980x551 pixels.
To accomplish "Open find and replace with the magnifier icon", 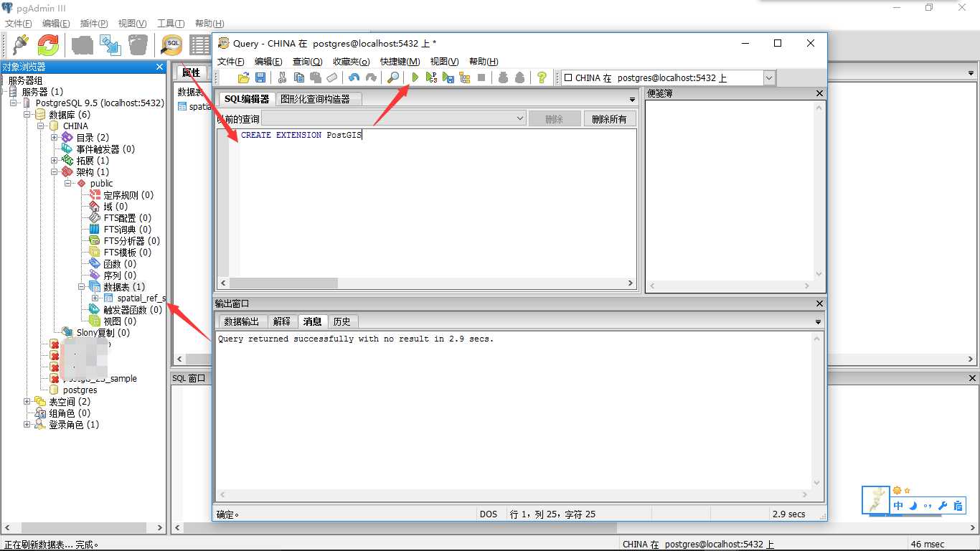I will coord(392,77).
